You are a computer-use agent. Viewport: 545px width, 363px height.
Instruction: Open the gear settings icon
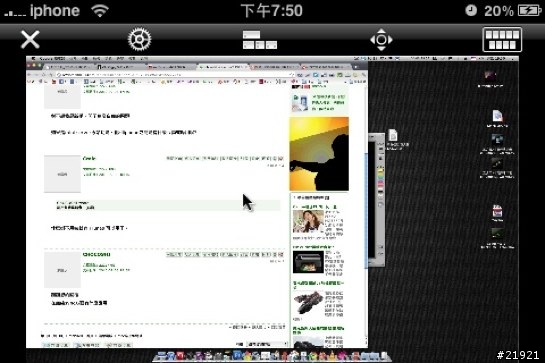tap(139, 39)
